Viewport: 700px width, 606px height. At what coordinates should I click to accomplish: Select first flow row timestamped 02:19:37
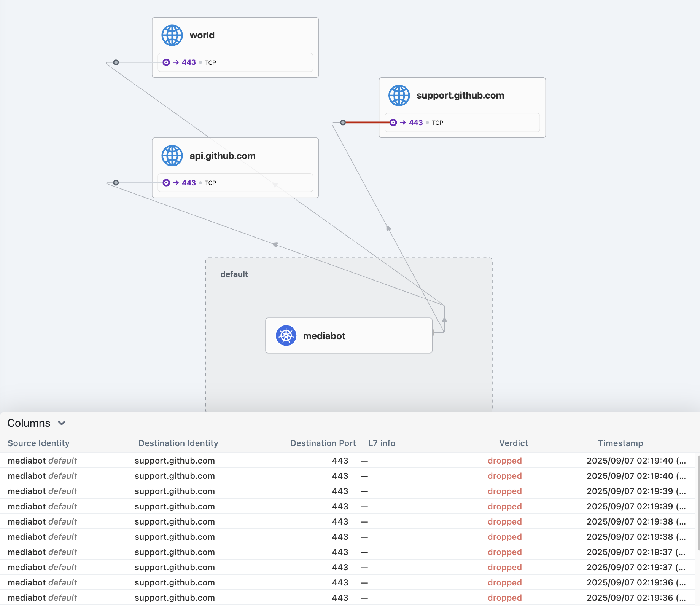[347, 552]
